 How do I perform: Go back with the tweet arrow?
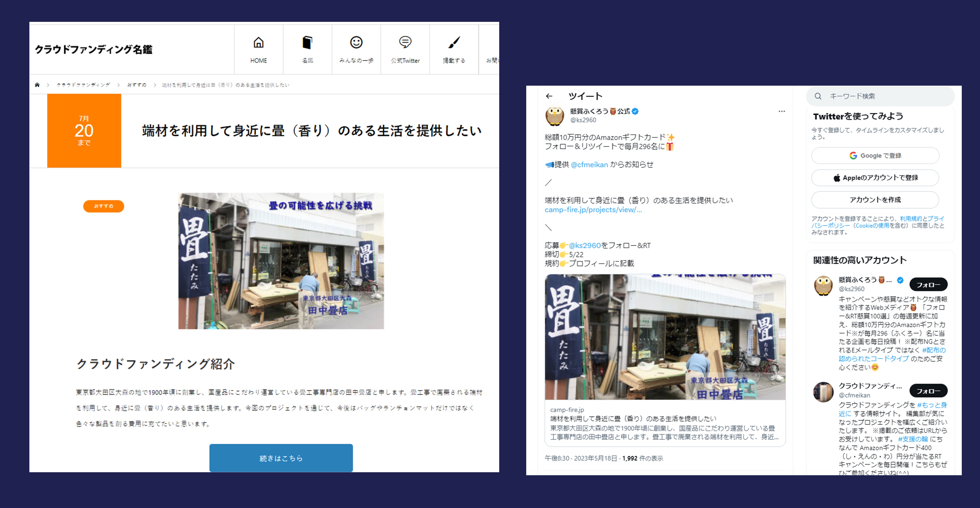(549, 96)
